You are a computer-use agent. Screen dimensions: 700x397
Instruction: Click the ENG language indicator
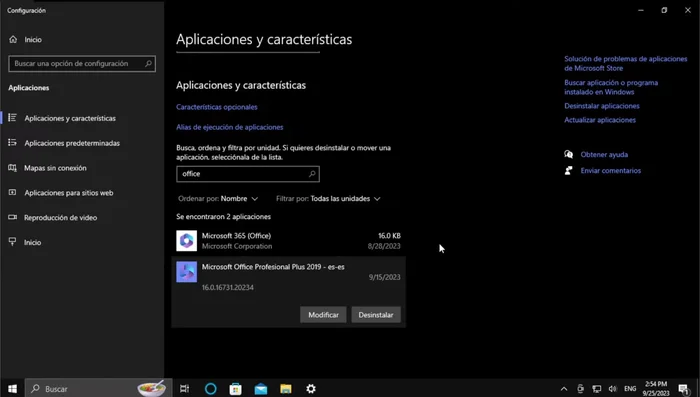[630, 389]
